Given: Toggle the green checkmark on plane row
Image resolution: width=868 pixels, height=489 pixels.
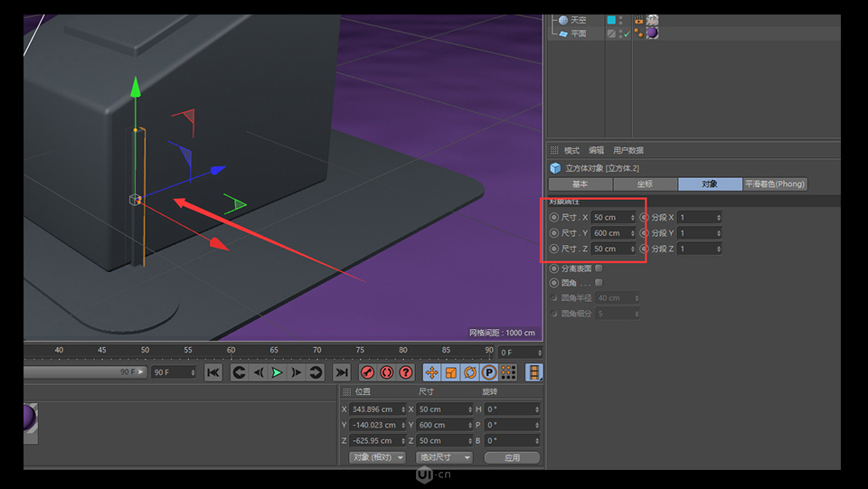Looking at the screenshot, I should pos(627,33).
